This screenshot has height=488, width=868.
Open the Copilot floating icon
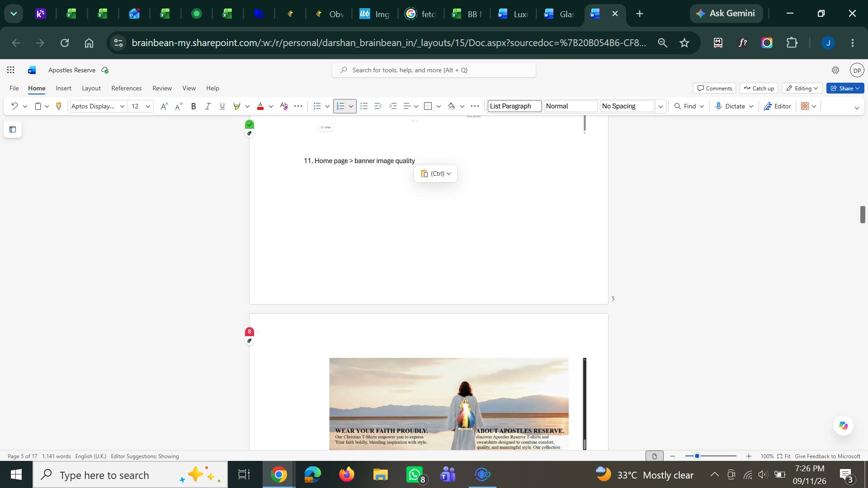843,426
